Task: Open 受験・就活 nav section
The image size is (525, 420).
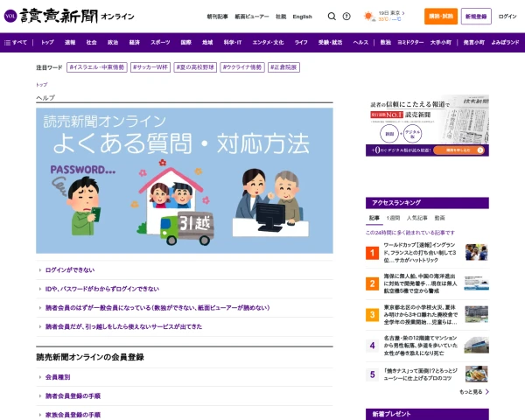Action: (x=330, y=42)
